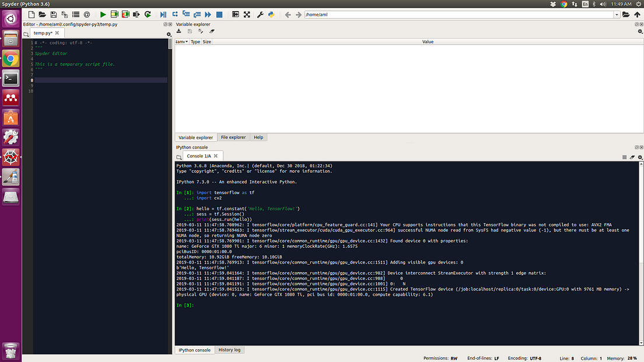Continue debug execution with double arrow
Viewport: 644px width, 362px height.
point(208,15)
